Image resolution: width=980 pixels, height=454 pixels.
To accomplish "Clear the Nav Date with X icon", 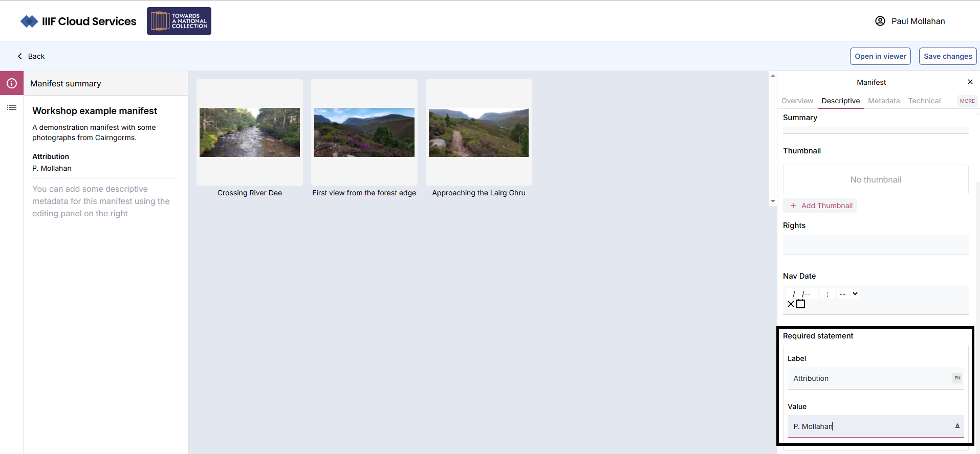I will (x=791, y=304).
